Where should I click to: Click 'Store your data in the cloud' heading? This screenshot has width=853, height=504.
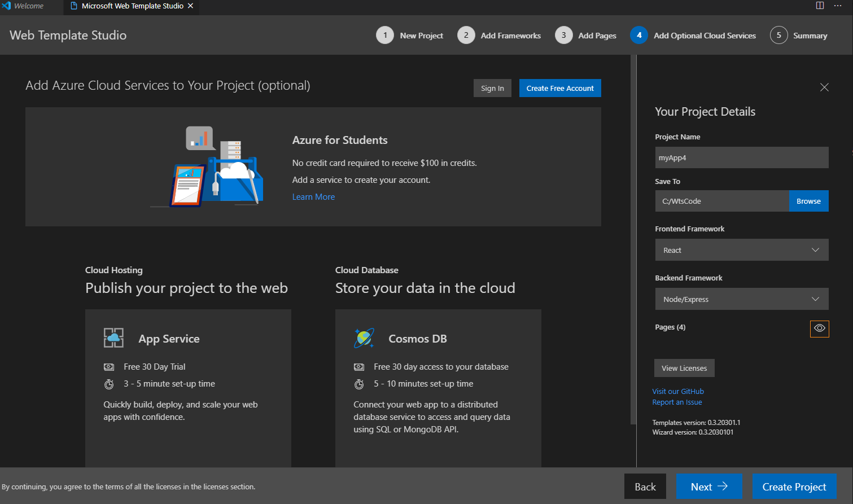tap(425, 288)
